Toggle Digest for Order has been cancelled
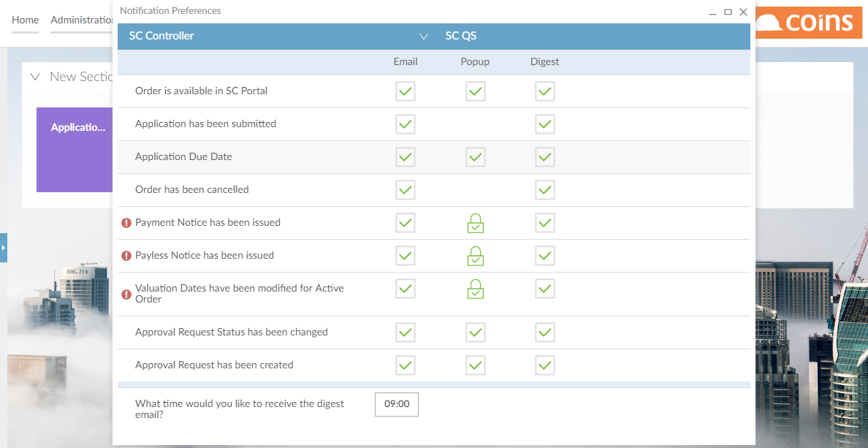Viewport: 868px width, 448px height. pos(545,190)
